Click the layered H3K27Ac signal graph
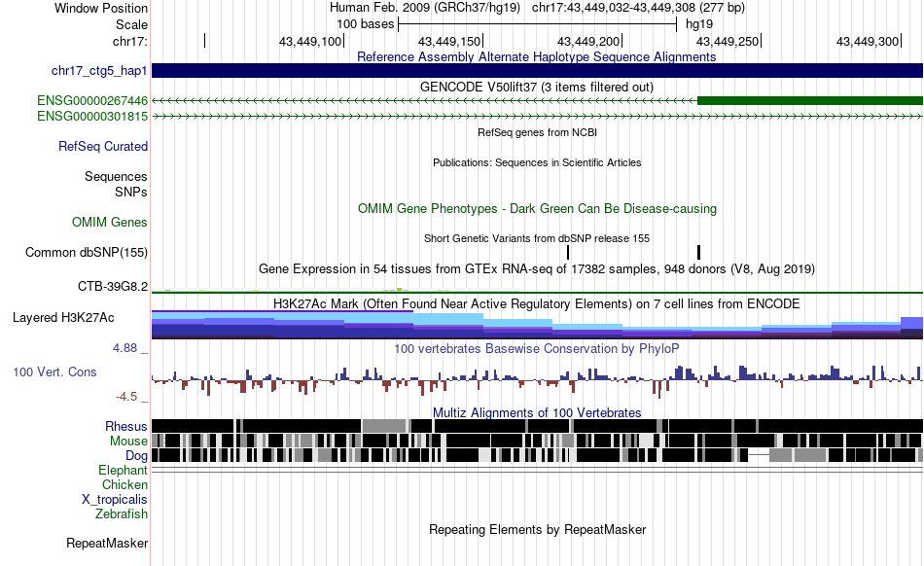The height and width of the screenshot is (566, 924). click(537, 325)
